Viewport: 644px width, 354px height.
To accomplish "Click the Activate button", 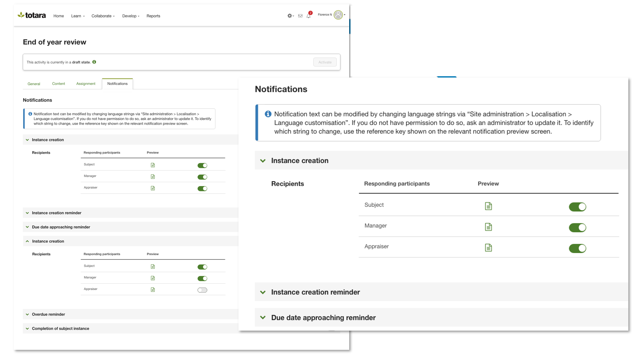I will pyautogui.click(x=325, y=62).
